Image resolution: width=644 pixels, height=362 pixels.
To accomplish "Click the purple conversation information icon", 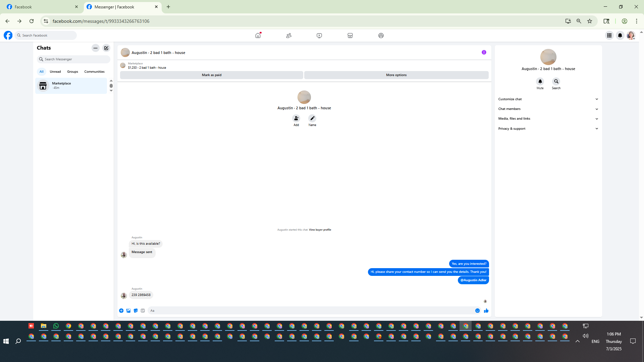I will (x=484, y=52).
